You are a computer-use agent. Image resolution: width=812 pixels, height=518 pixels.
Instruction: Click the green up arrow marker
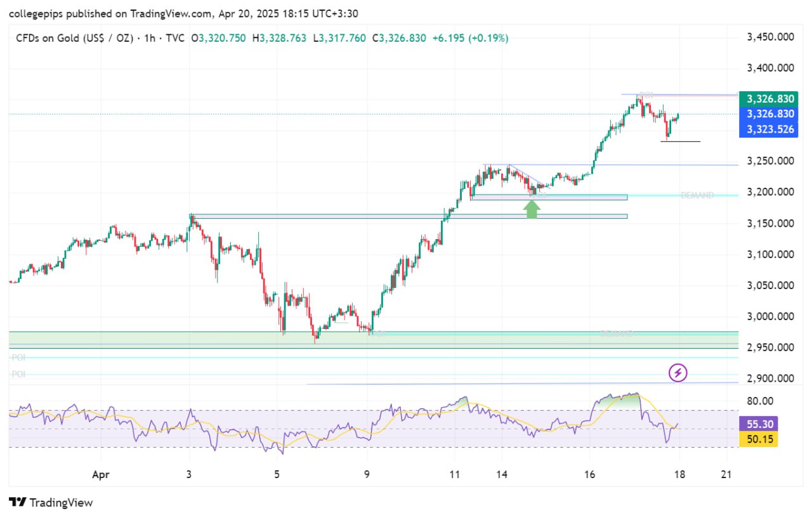pyautogui.click(x=532, y=210)
